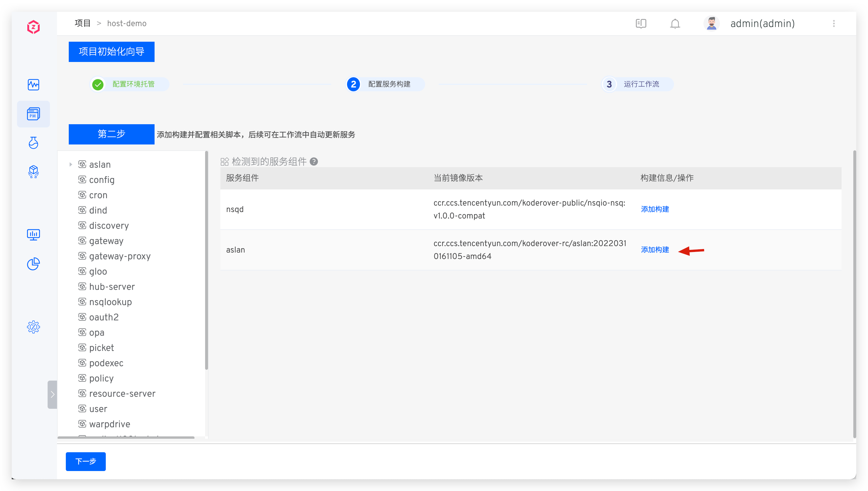The height and width of the screenshot is (491, 868).
Task: Click the help question mark beside 检测到的服务组件
Action: (x=314, y=162)
